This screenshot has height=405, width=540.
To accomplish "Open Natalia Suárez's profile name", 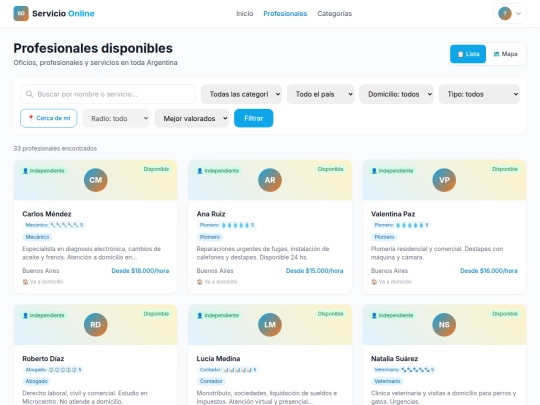I will (x=394, y=359).
